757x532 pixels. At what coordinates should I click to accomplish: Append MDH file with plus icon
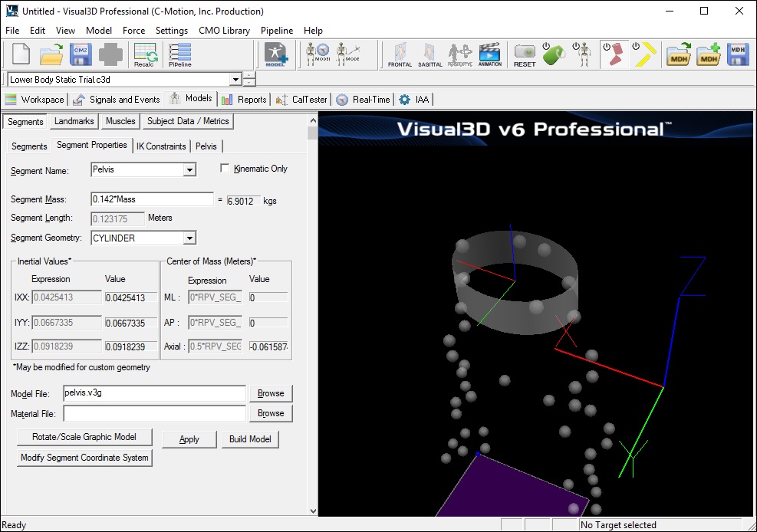click(x=708, y=54)
